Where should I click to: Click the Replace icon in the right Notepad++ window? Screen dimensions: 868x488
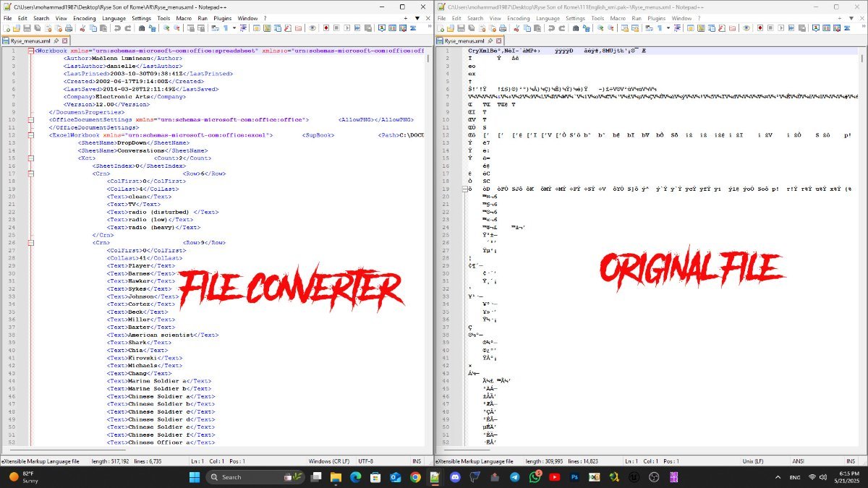pos(587,28)
